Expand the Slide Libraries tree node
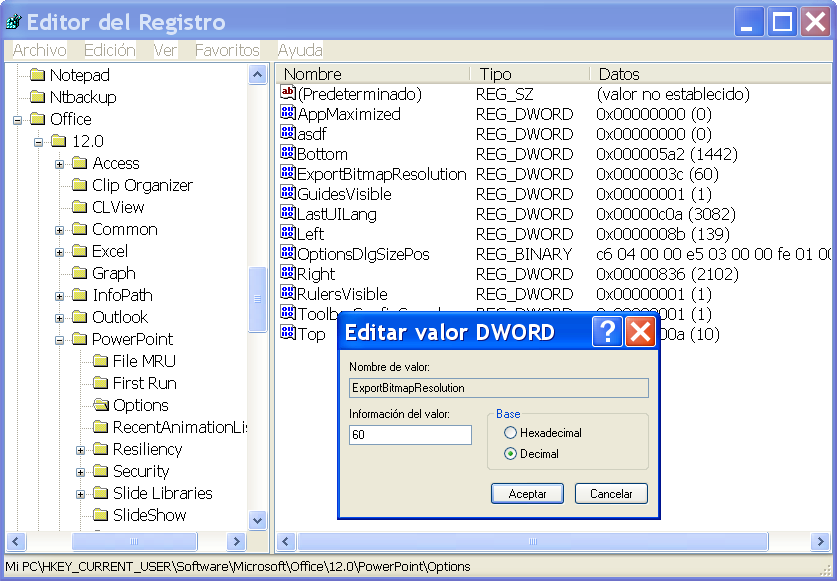 (x=80, y=494)
